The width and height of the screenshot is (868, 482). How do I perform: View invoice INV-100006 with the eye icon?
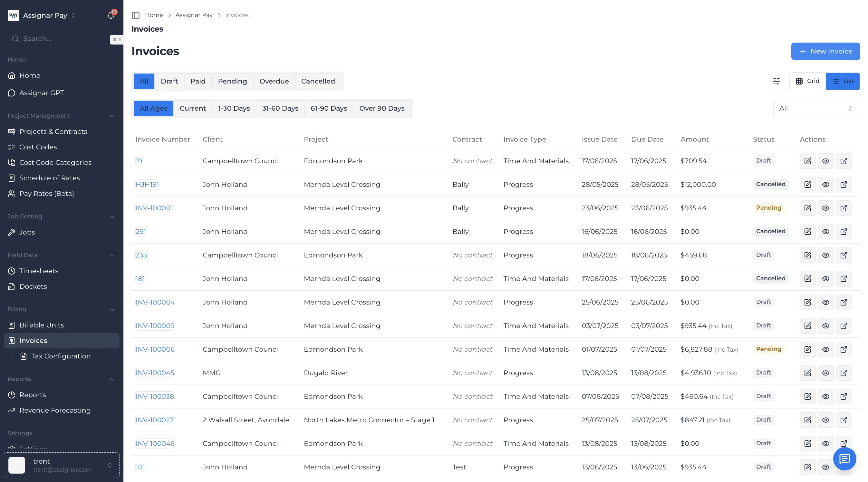pyautogui.click(x=825, y=349)
